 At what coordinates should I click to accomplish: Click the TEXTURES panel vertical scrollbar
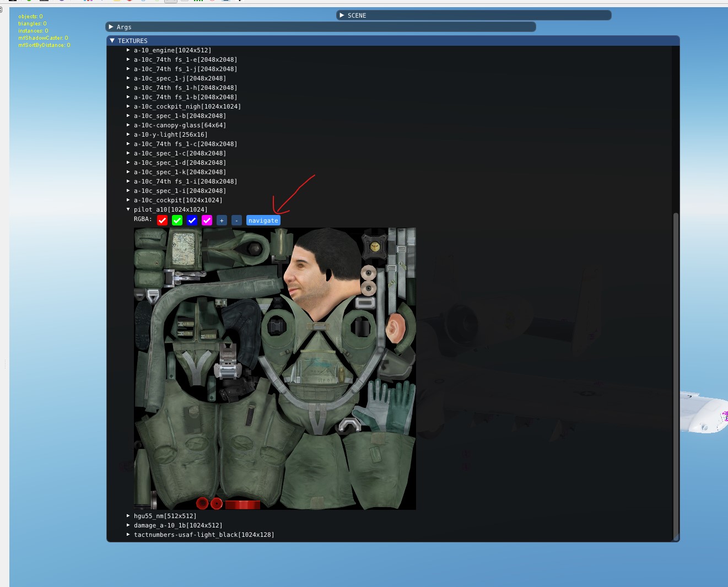pos(676,376)
